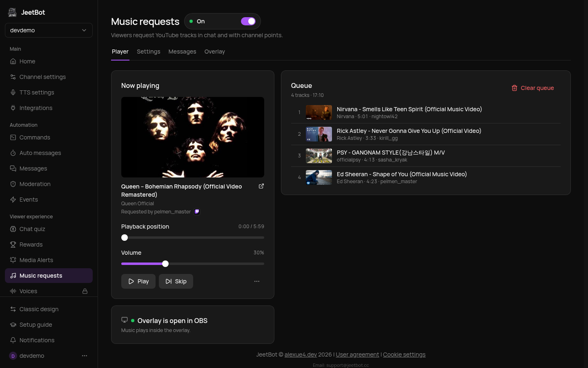This screenshot has height=368, width=588.
Task: Open the Home page icon
Action: 13,61
